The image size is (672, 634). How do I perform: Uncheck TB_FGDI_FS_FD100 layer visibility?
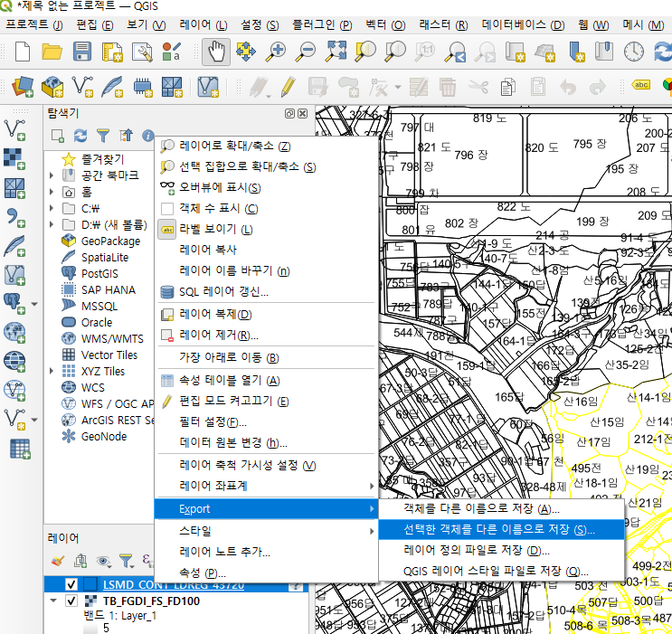pos(71,601)
